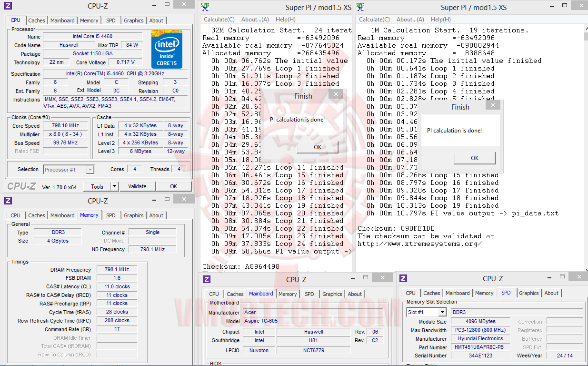Click the Serial Number field 34AE1123
588x366 pixels.
[x=480, y=356]
